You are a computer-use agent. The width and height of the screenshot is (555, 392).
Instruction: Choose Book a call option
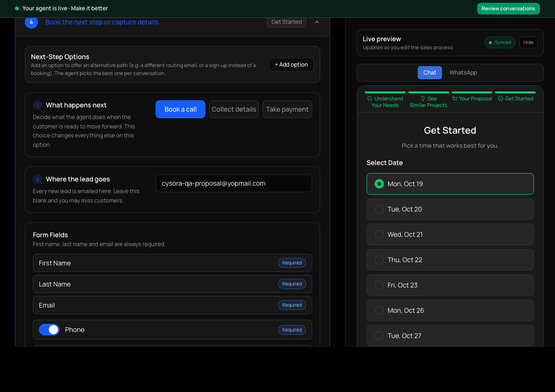(x=180, y=109)
